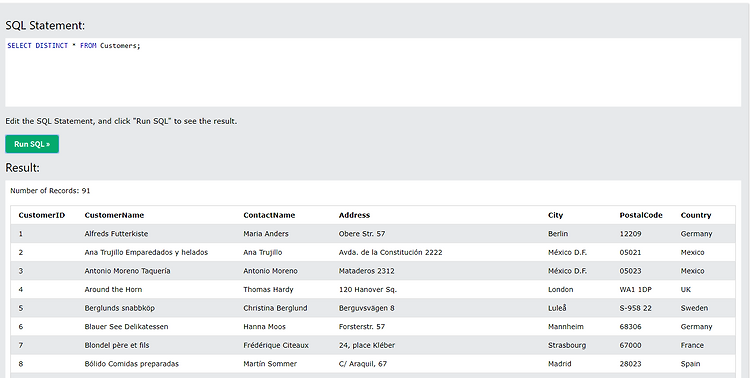This screenshot has width=750, height=378.
Task: Click the PostalCode column header
Action: (x=641, y=215)
